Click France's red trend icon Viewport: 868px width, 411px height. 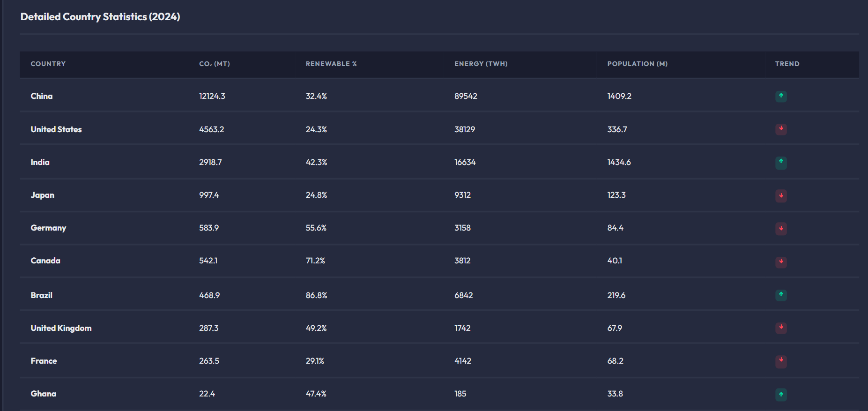780,360
